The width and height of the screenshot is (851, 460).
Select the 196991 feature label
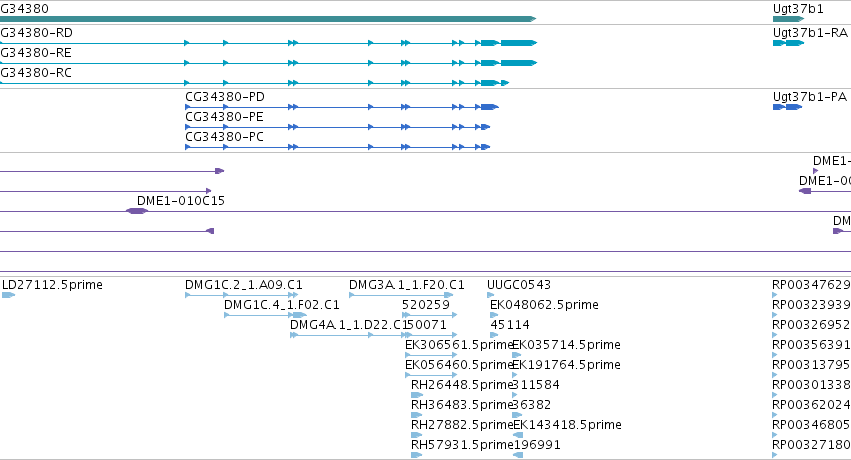click(537, 445)
